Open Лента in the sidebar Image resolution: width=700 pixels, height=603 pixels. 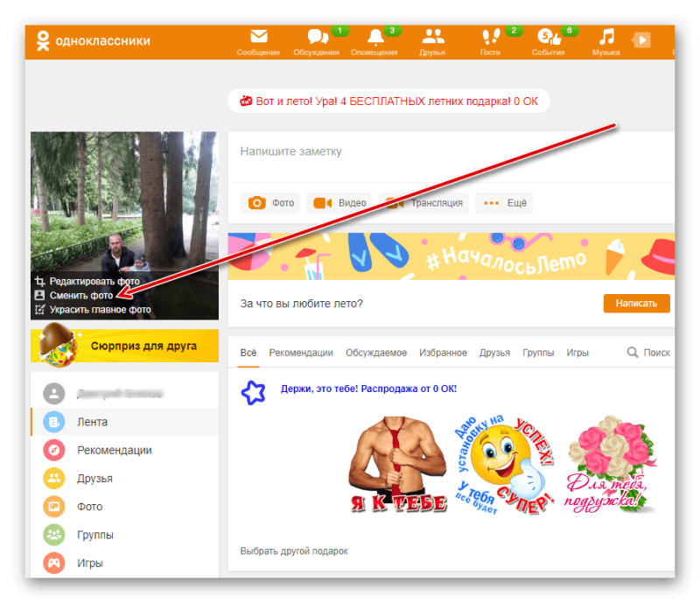[x=125, y=422]
